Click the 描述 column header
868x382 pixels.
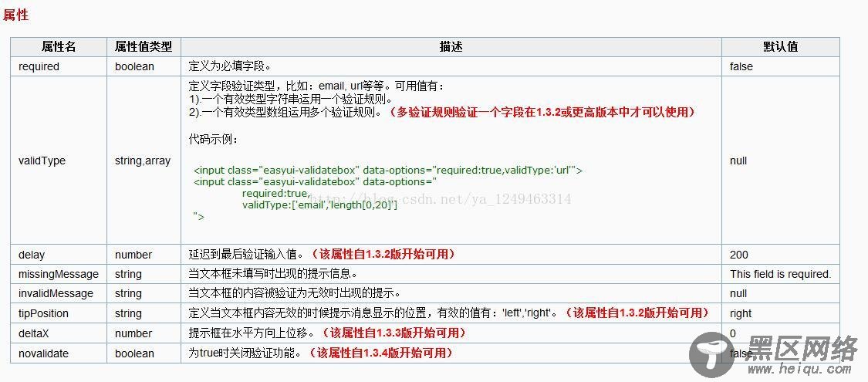[451, 47]
